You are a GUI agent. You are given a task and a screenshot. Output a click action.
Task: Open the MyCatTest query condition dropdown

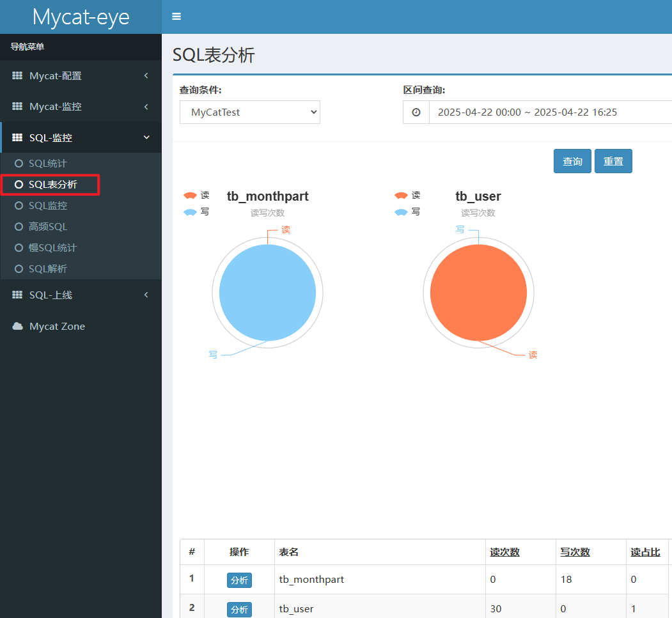coord(249,112)
